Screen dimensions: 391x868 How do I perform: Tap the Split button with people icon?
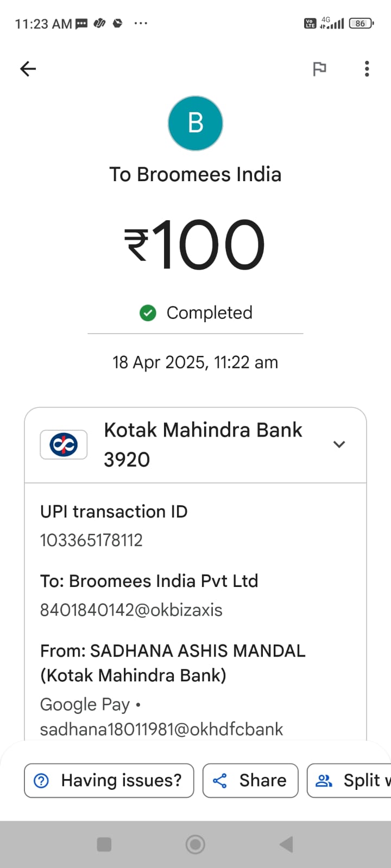pos(349,781)
